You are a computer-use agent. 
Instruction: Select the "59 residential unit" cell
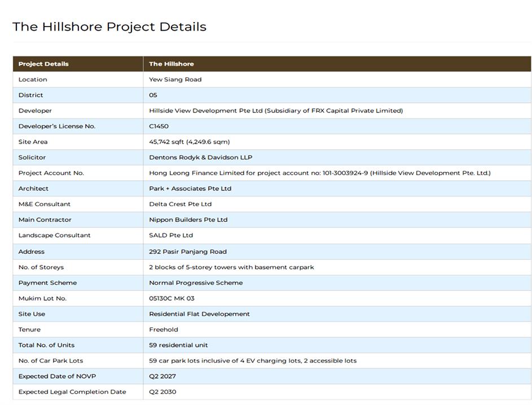point(178,345)
